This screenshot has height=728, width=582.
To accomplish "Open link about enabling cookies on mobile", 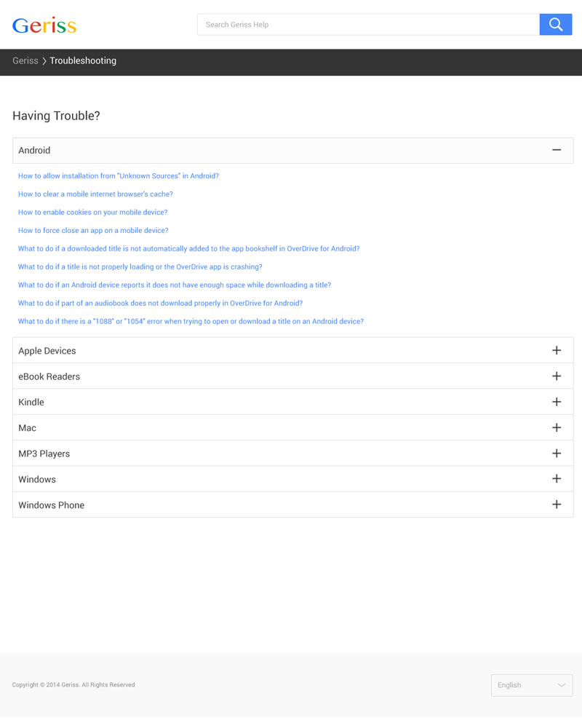I will point(93,213).
